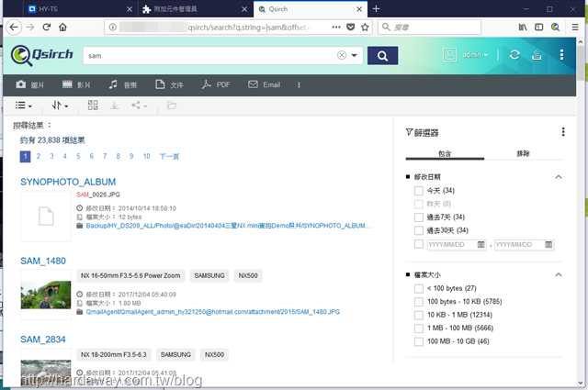Viewport: 588px width, 390px height.
Task: Switch to HY-TS browser tab
Action: click(80, 9)
